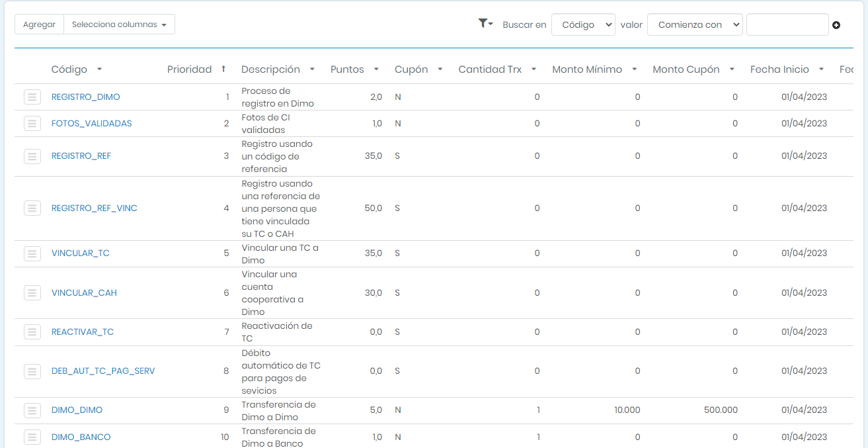Click the Prioridad ascending sort arrow

coord(223,69)
